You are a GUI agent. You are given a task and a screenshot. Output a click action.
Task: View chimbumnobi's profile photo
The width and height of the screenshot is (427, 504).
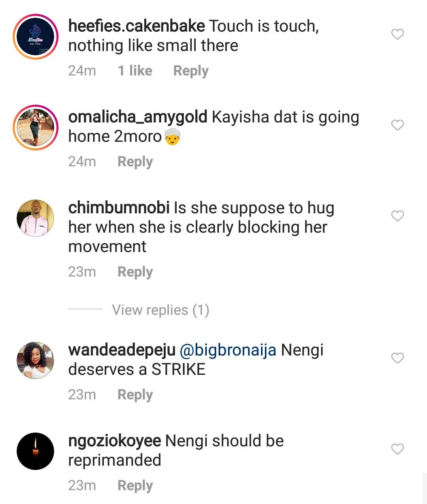point(36,218)
